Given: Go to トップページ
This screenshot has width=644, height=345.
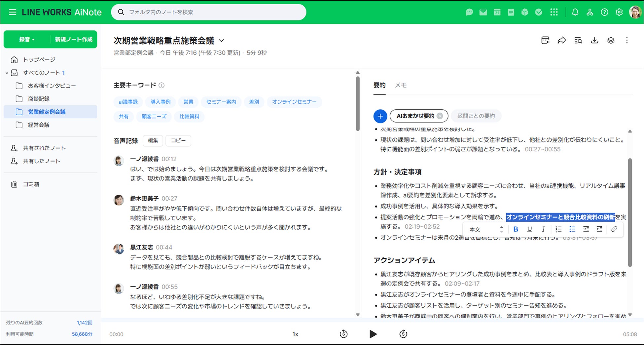Looking at the screenshot, I should point(39,59).
